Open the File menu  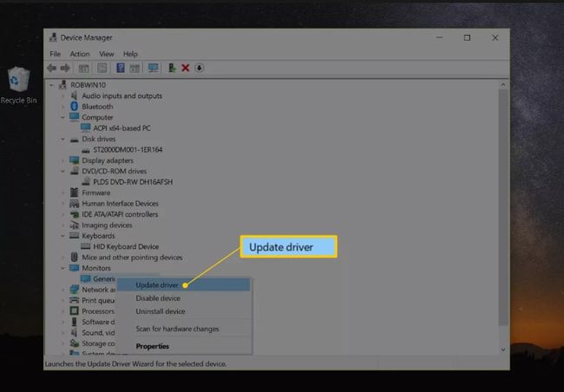click(55, 54)
